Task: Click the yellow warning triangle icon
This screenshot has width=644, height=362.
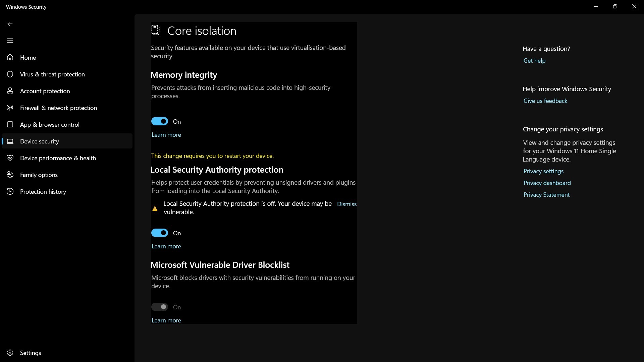Action: [155, 208]
